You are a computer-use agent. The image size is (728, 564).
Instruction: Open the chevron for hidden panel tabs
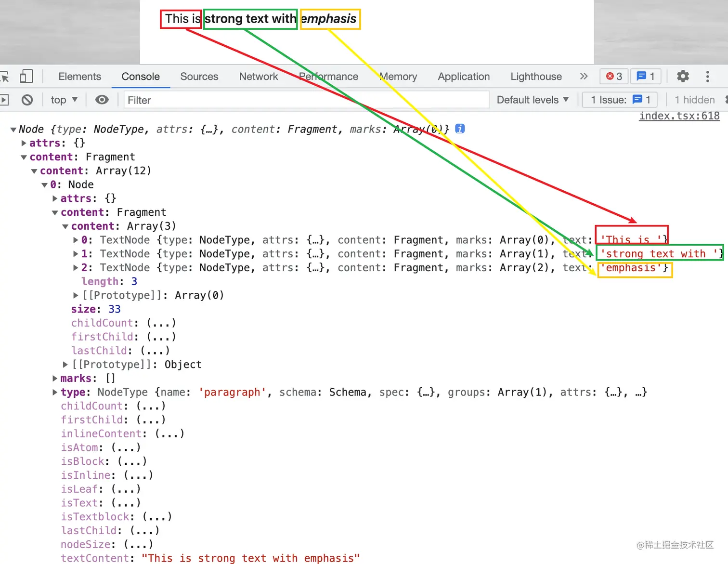pyautogui.click(x=584, y=76)
